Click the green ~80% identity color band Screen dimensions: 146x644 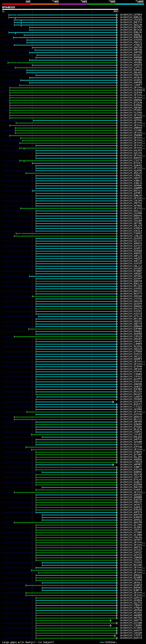tap(101, 4)
